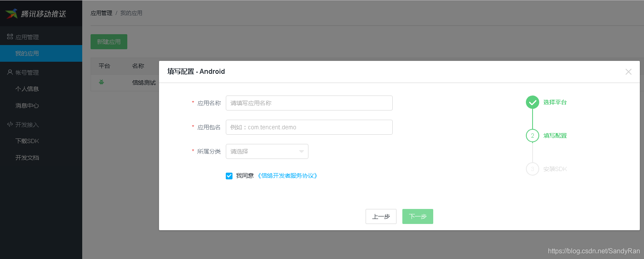Click the step 3 circle 安装SDK
The width and height of the screenshot is (644, 259).
point(533,169)
